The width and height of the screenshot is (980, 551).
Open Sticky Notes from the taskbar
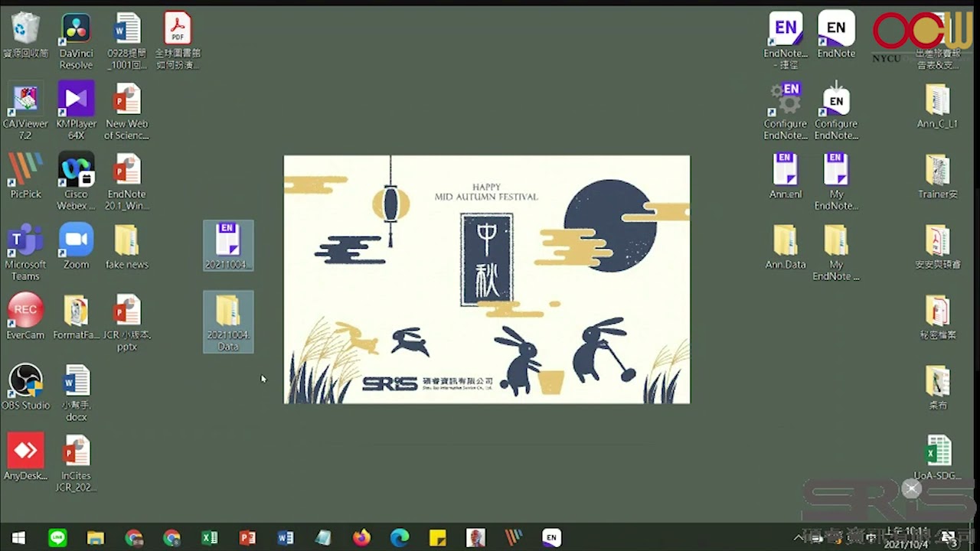[x=437, y=538]
